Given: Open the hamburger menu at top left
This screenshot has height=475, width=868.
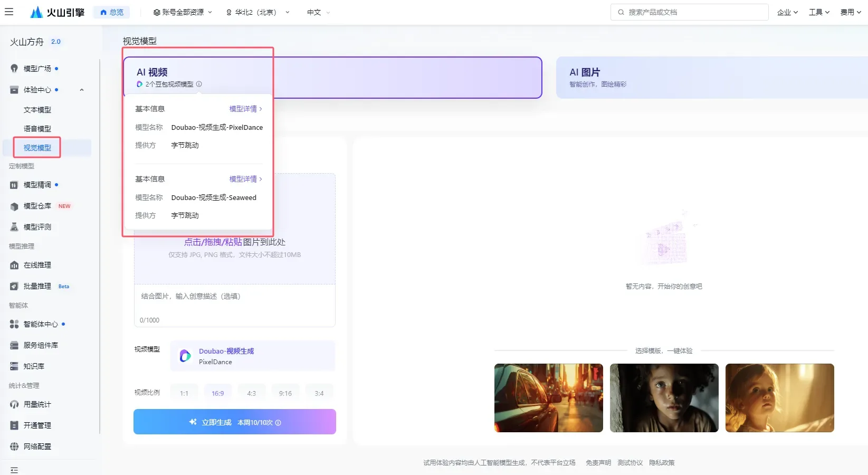Looking at the screenshot, I should click(9, 12).
